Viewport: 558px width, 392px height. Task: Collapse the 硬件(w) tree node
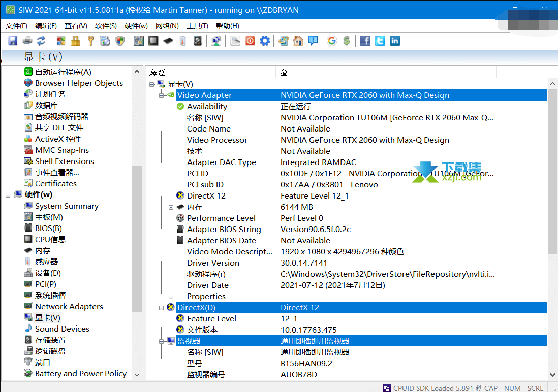coord(8,195)
